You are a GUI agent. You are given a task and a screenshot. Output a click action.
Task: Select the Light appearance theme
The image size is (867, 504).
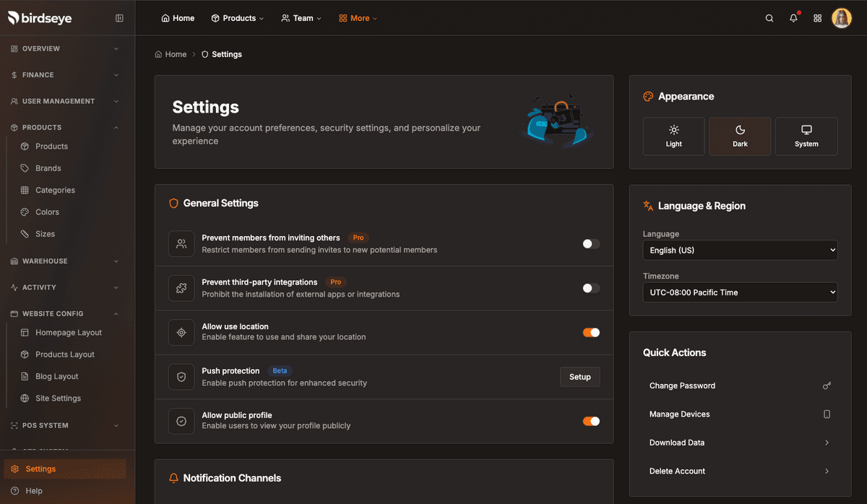tap(673, 136)
